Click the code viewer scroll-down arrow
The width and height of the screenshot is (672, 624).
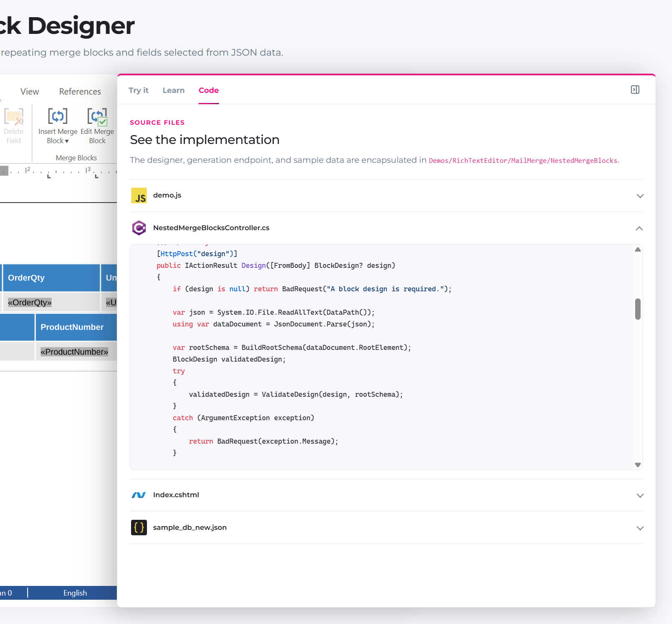638,465
